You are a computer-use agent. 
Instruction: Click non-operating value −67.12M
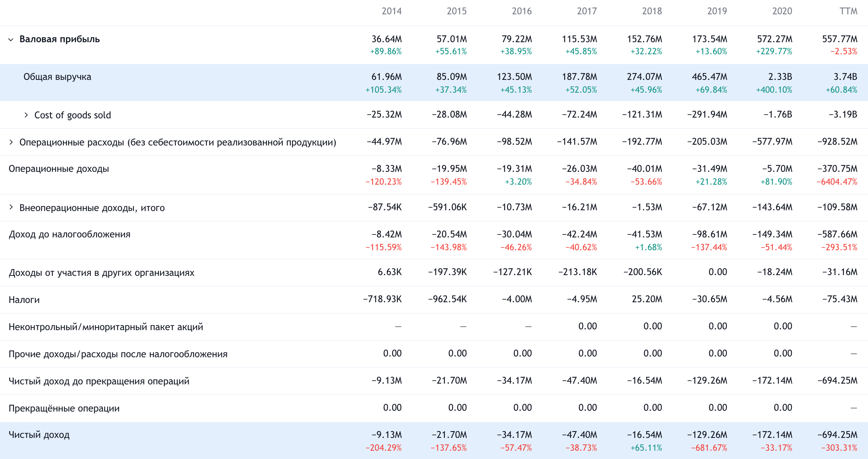pos(710,207)
